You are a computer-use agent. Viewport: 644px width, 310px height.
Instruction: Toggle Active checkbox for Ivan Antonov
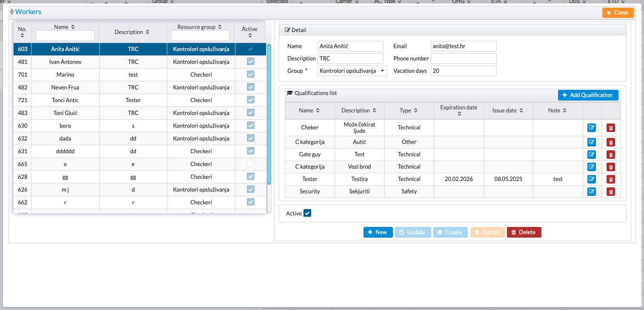(250, 62)
